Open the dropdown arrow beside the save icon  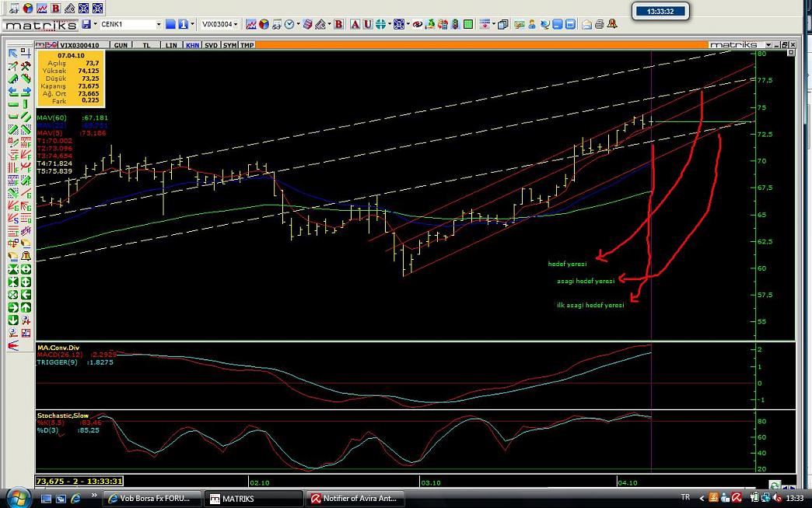(x=95, y=24)
